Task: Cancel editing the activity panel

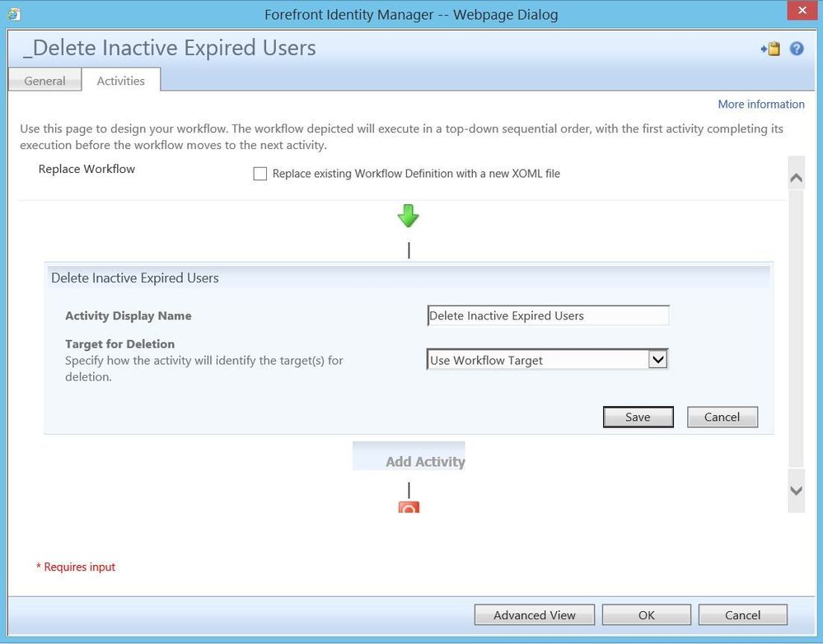Action: pyautogui.click(x=722, y=417)
